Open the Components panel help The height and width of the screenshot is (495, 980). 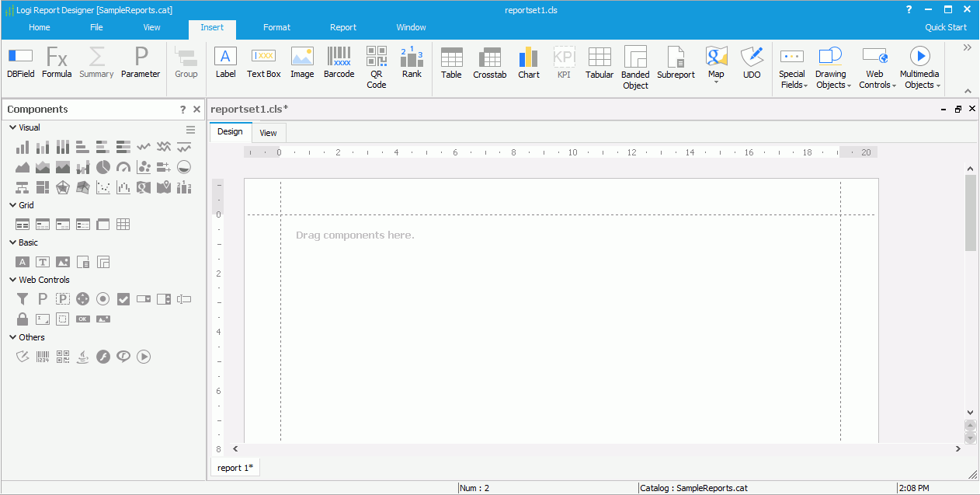click(x=183, y=110)
